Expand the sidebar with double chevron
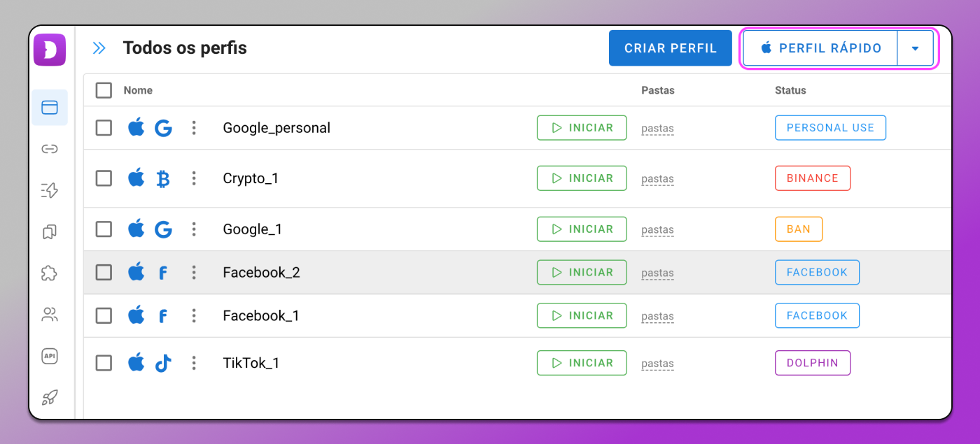 99,48
